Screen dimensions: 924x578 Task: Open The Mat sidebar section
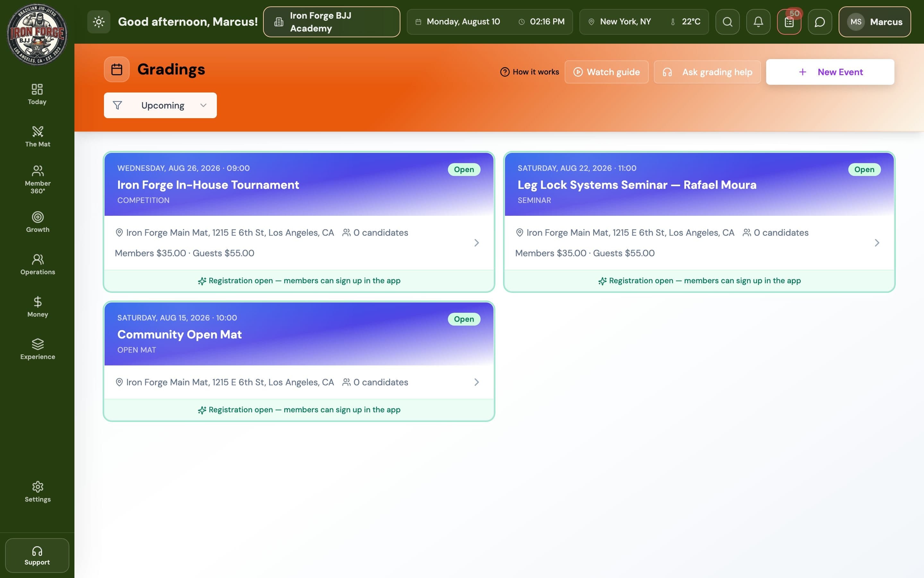[38, 136]
